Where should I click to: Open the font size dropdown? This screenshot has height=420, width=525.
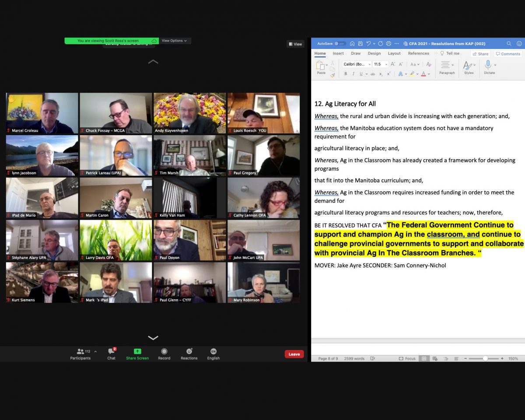pyautogui.click(x=386, y=64)
